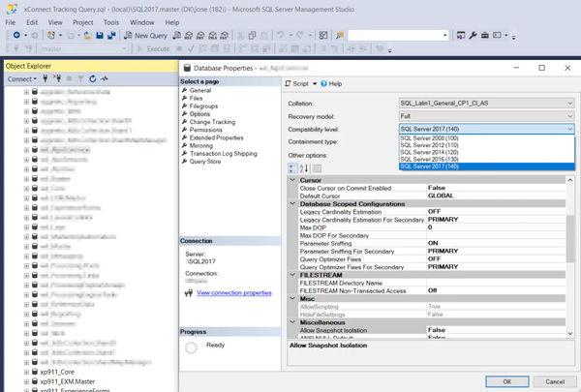The width and height of the screenshot is (581, 392).
Task: Click the single-disk Save icon
Action: (100, 35)
